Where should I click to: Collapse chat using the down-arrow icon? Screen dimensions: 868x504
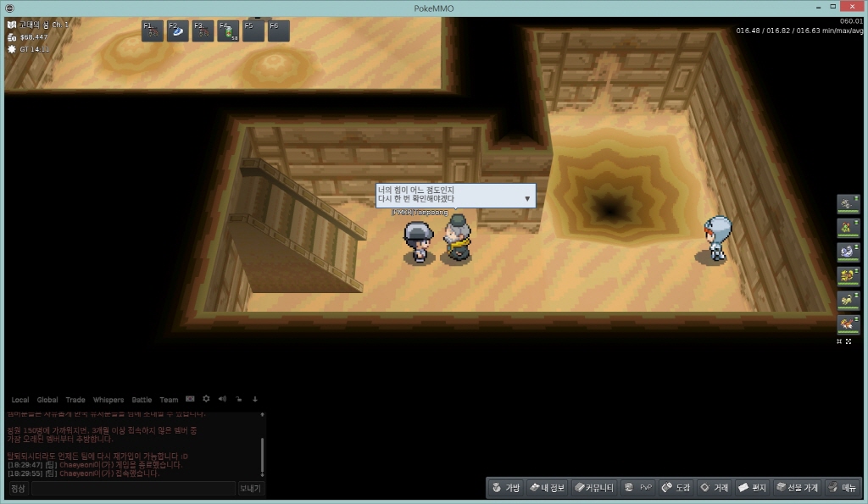pos(254,399)
